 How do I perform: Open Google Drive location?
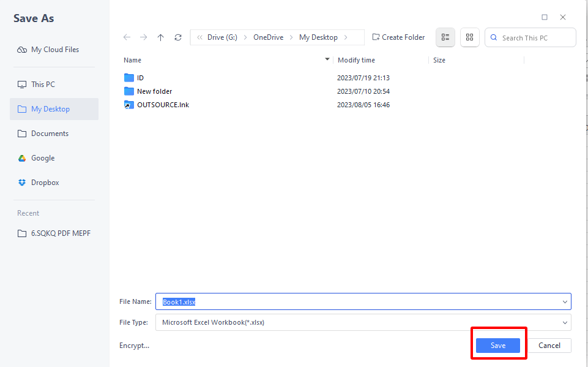click(36, 158)
